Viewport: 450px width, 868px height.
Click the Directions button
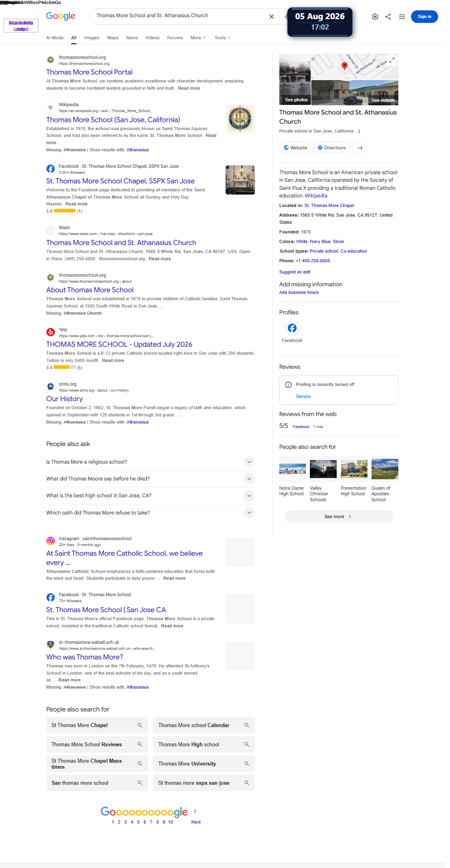click(x=331, y=148)
